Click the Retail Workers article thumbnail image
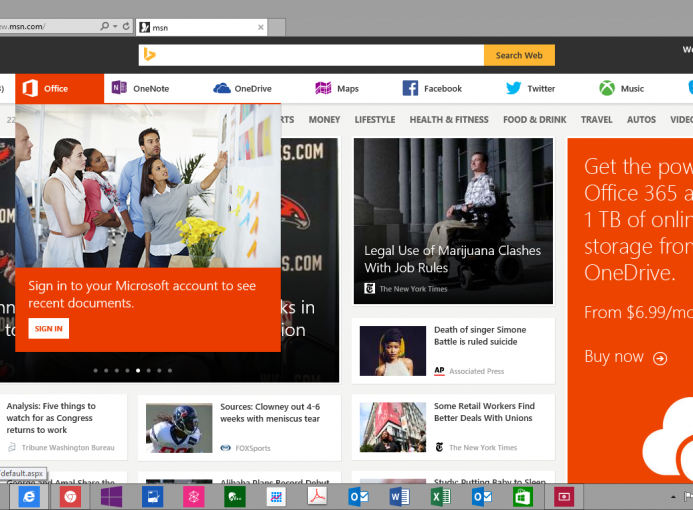This screenshot has width=693, height=510. 393,427
